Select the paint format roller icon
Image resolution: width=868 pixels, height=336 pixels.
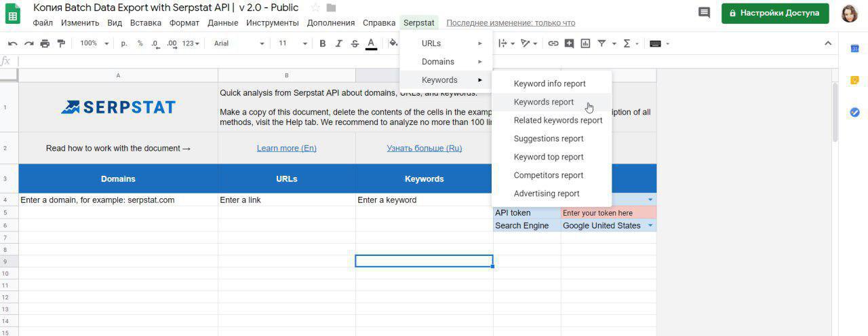tap(61, 43)
